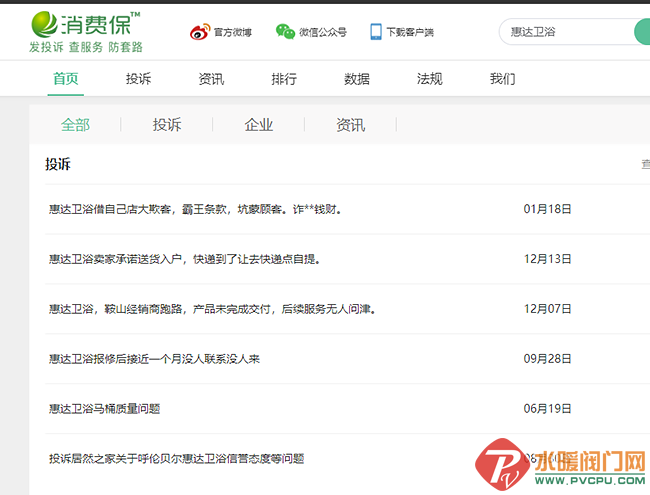Select the 企业 filter tab
The height and width of the screenshot is (495, 650).
(259, 125)
